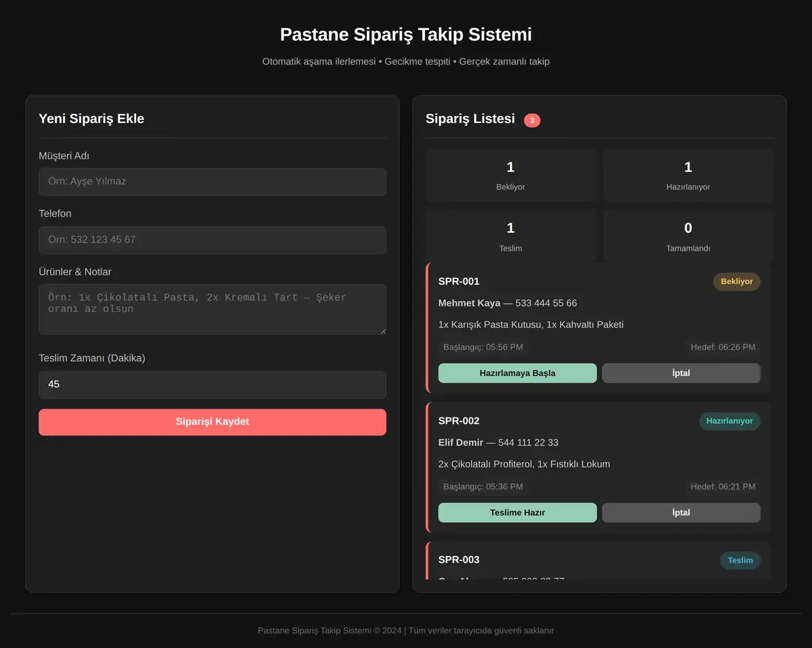Click the phone number 533 444 55 66
Screen dimensions: 812x648
[x=546, y=303]
